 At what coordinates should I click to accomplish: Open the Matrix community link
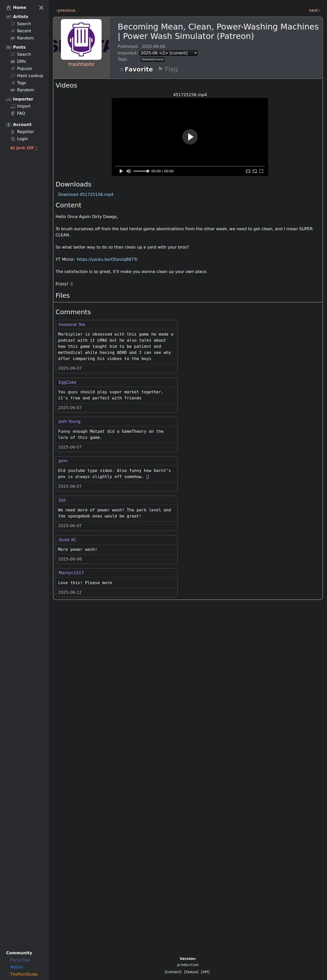coord(16,967)
